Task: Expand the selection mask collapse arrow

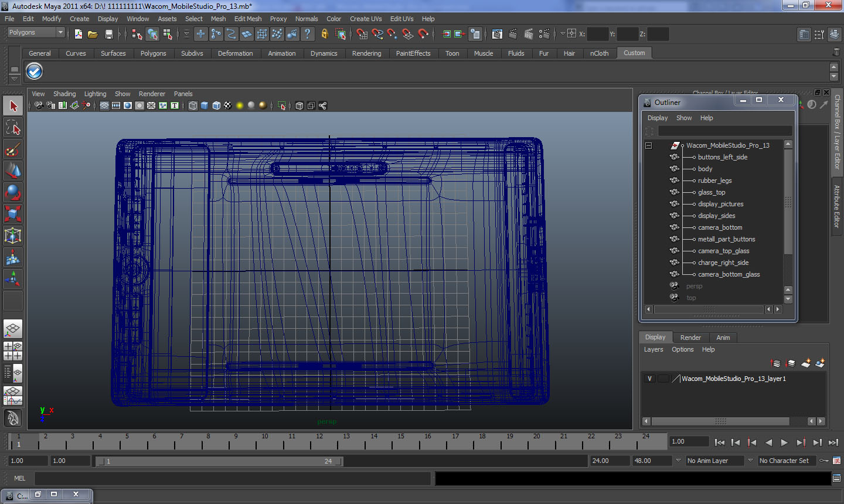Action: (x=186, y=34)
